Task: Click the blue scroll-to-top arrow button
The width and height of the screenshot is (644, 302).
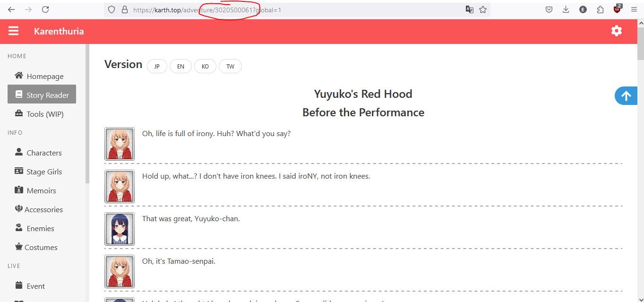Action: pos(626,96)
